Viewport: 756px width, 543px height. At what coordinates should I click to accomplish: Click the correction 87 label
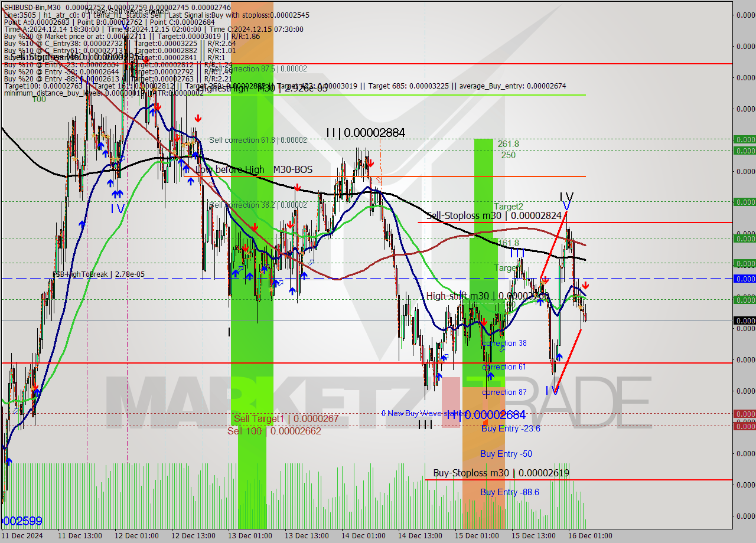[504, 392]
